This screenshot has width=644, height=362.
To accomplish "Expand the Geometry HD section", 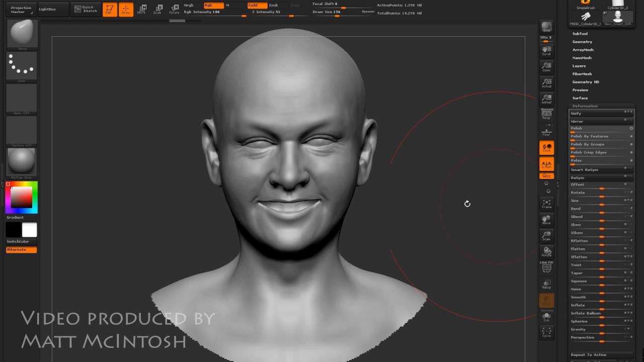I will 586,82.
